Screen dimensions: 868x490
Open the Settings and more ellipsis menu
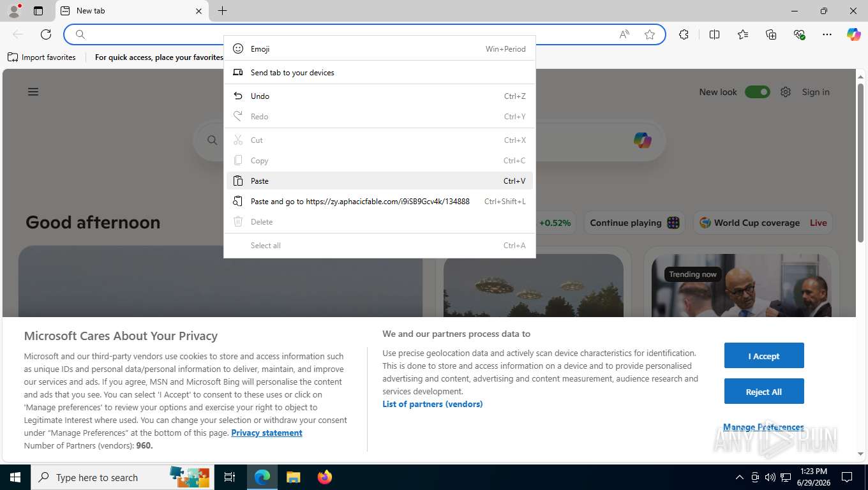[x=827, y=34]
